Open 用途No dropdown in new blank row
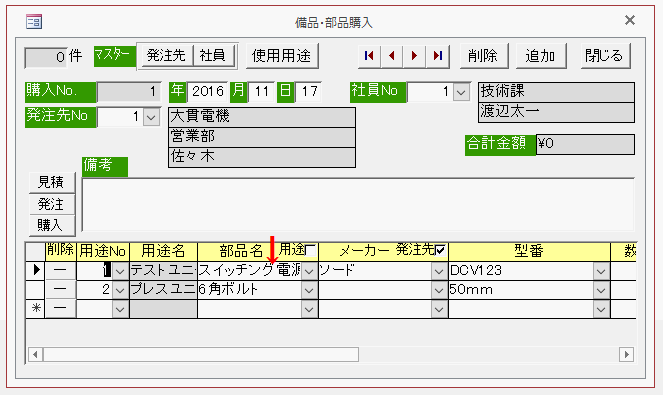The width and height of the screenshot is (663, 395). (120, 309)
